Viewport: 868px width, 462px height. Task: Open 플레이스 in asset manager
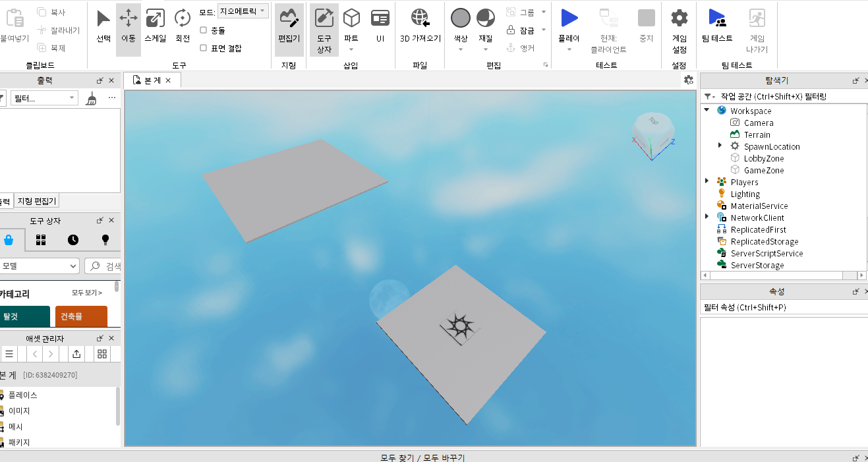pos(23,395)
